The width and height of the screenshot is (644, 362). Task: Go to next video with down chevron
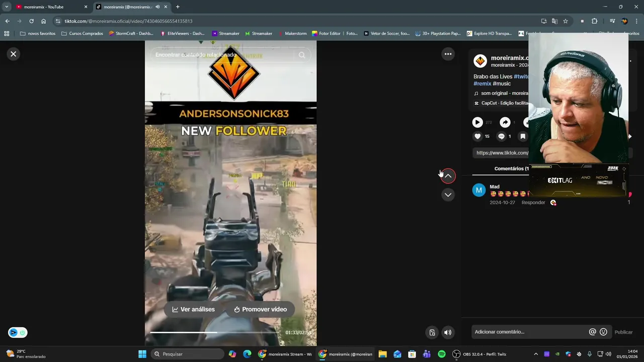(x=448, y=195)
